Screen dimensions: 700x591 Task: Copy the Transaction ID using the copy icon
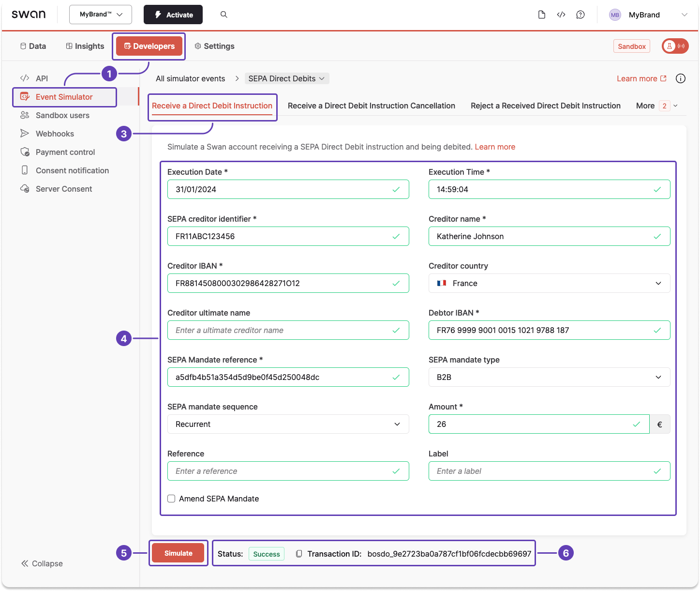point(300,553)
